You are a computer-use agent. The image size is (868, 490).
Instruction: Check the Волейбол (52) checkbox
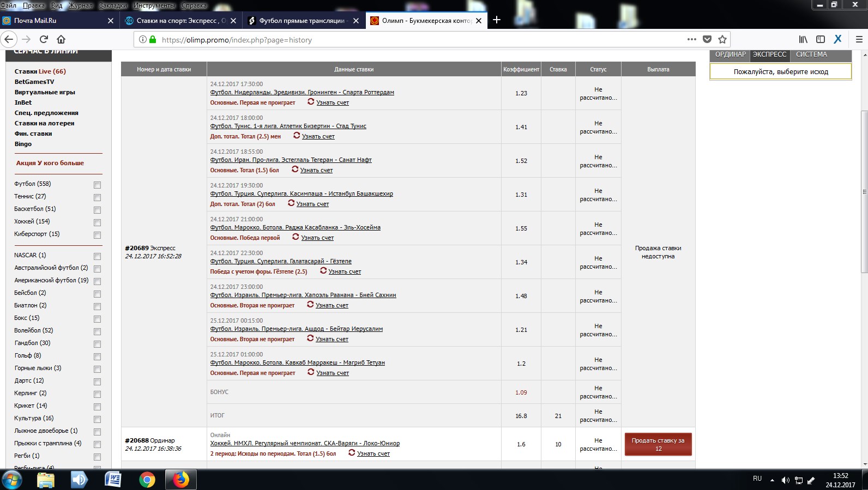click(97, 331)
